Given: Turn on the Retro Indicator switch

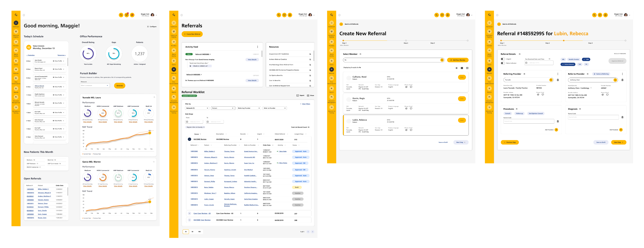Looking at the screenshot, I should tap(503, 63).
